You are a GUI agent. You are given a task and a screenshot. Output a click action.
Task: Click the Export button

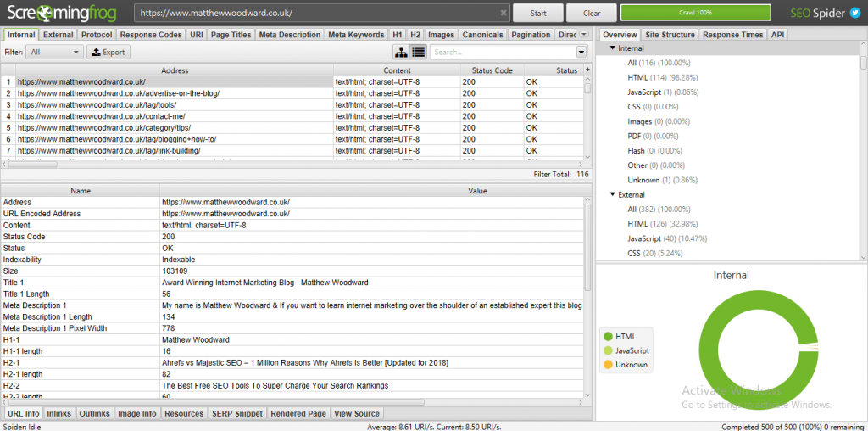[x=108, y=52]
